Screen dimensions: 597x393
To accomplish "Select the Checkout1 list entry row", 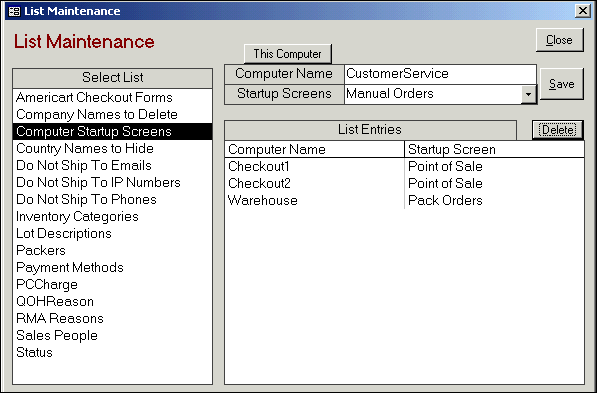I will [x=404, y=166].
